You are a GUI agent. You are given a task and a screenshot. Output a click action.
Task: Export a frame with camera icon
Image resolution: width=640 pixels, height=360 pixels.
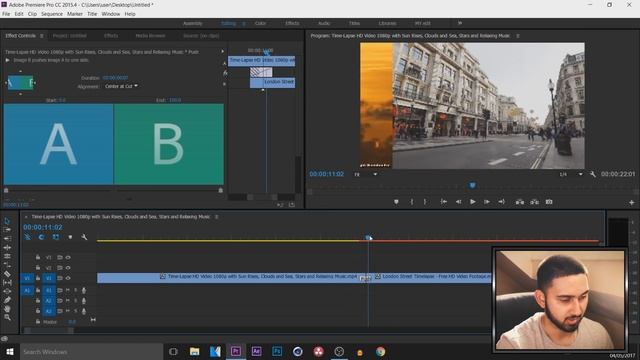(549, 202)
